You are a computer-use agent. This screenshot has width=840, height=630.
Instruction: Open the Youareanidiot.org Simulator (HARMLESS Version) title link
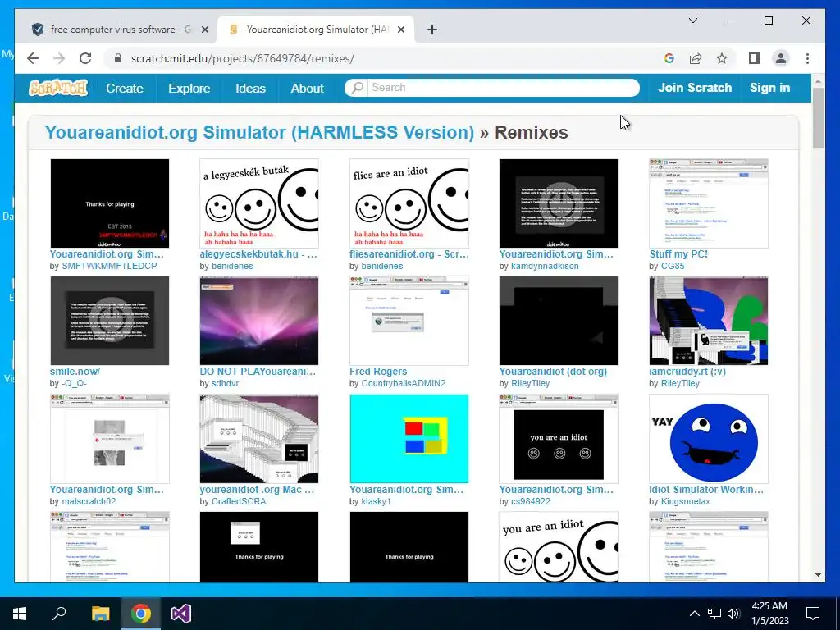[259, 132]
